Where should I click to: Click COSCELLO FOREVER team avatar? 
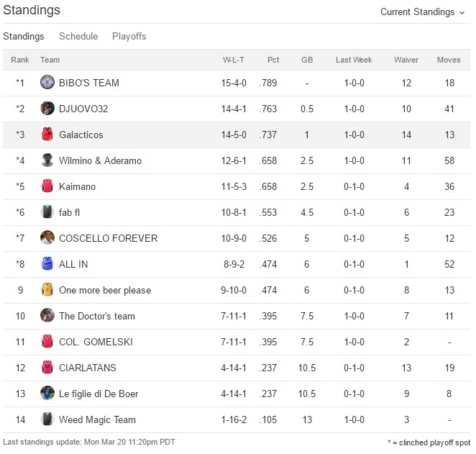tap(47, 238)
